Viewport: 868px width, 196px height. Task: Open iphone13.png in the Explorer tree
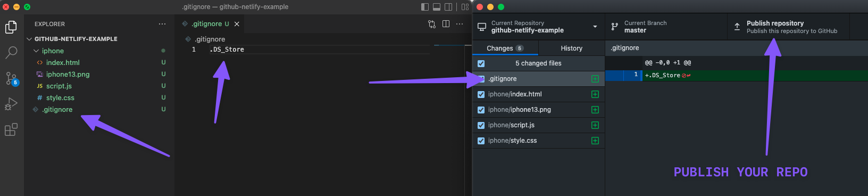click(x=68, y=75)
